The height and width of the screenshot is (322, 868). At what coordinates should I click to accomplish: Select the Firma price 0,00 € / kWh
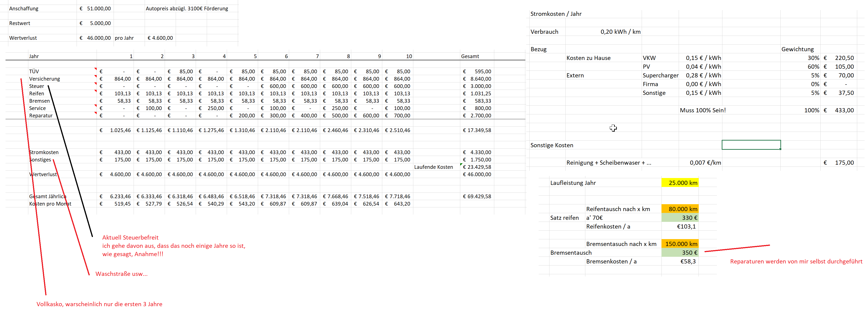pos(704,84)
